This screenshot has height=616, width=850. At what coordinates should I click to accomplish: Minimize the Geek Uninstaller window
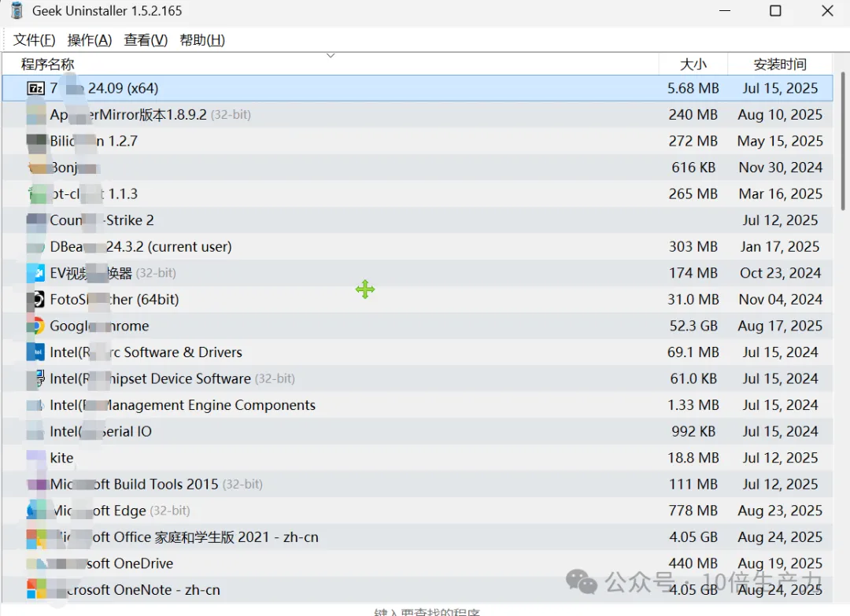tap(725, 11)
